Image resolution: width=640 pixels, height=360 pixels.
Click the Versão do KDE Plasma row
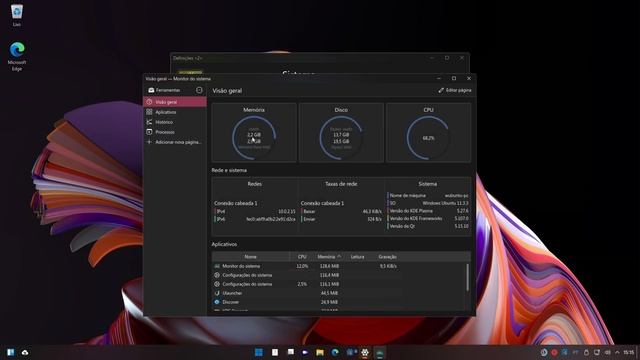[428, 211]
